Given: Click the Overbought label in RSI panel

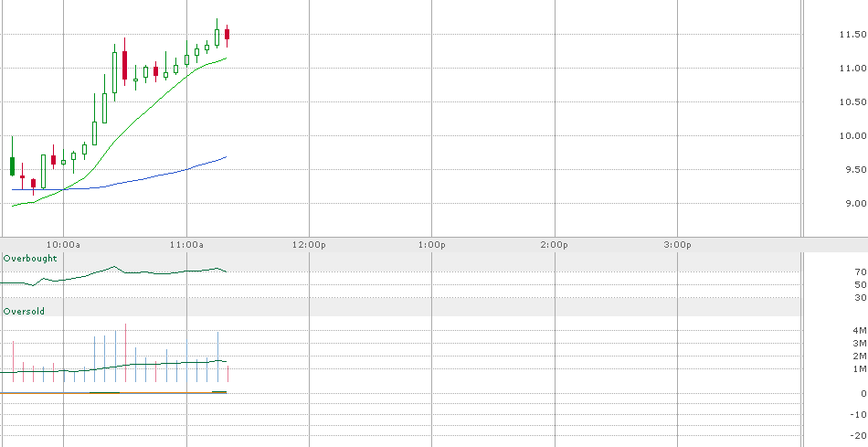Looking at the screenshot, I should coord(30,258).
